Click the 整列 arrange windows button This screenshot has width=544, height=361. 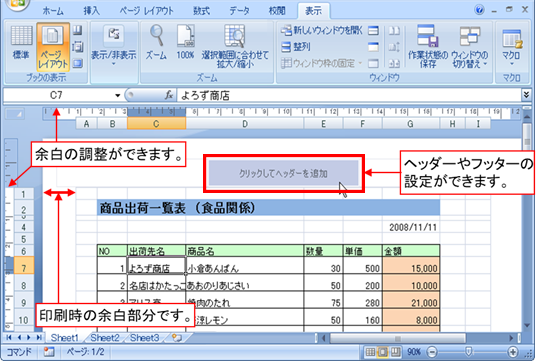pos(296,46)
